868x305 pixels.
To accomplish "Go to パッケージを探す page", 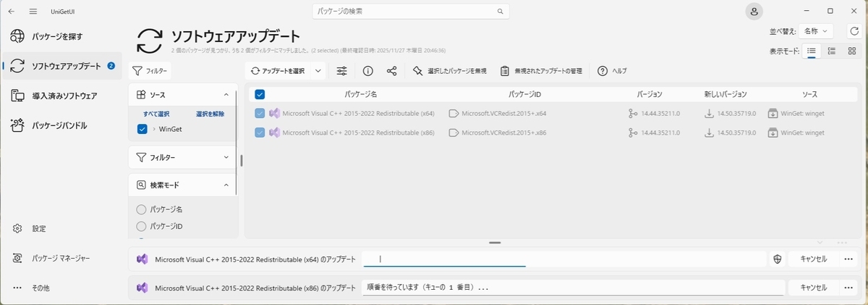I will [x=61, y=35].
